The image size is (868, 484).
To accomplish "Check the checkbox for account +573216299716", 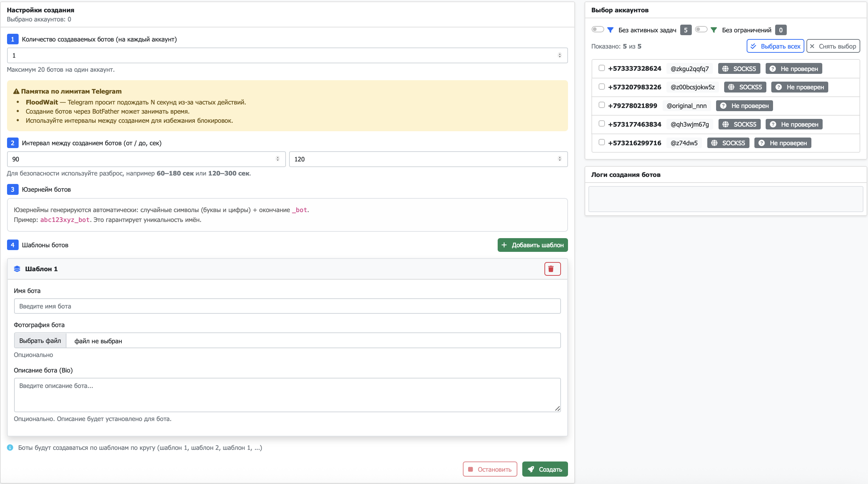I will tap(602, 142).
